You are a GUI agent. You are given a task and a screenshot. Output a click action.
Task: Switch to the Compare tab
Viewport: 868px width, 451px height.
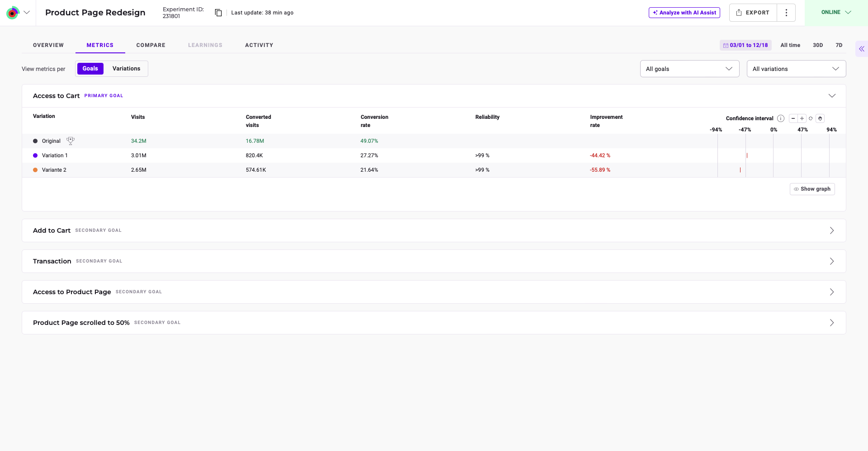click(151, 45)
